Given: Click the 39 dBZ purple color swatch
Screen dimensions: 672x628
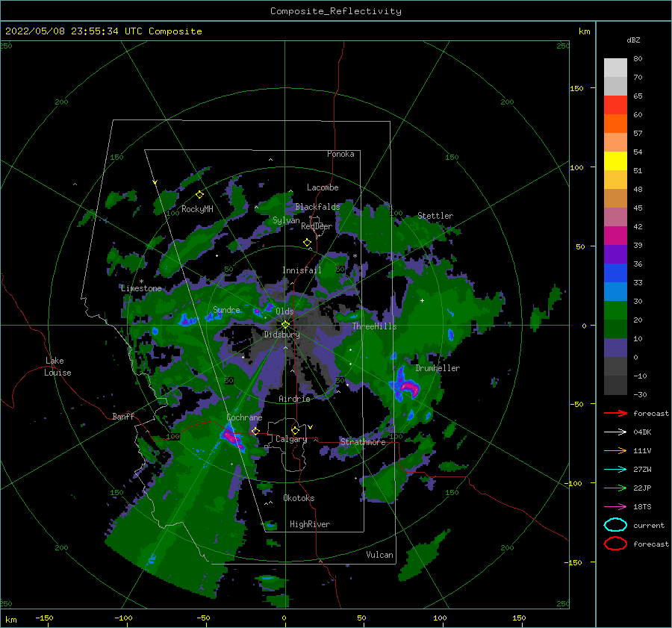Looking at the screenshot, I should coord(615,254).
